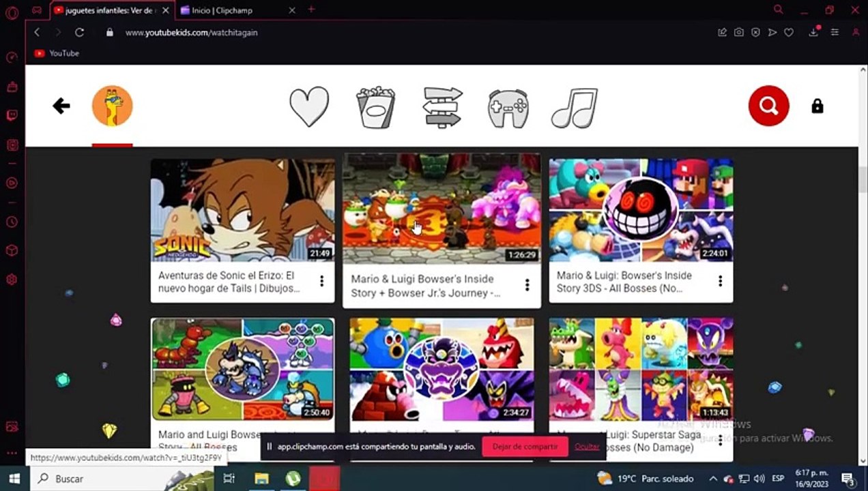Open options menu for Sonic video
The height and width of the screenshot is (491, 868).
pos(321,282)
